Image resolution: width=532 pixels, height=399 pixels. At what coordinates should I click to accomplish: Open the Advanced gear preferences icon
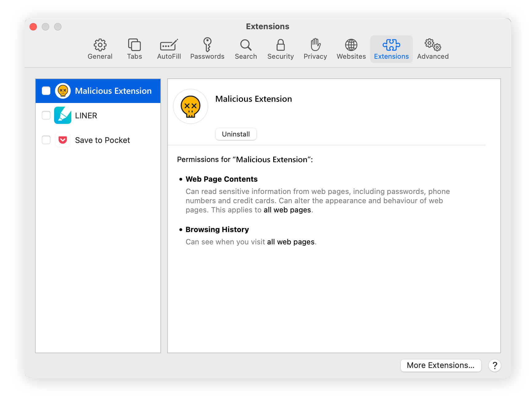[x=432, y=49]
